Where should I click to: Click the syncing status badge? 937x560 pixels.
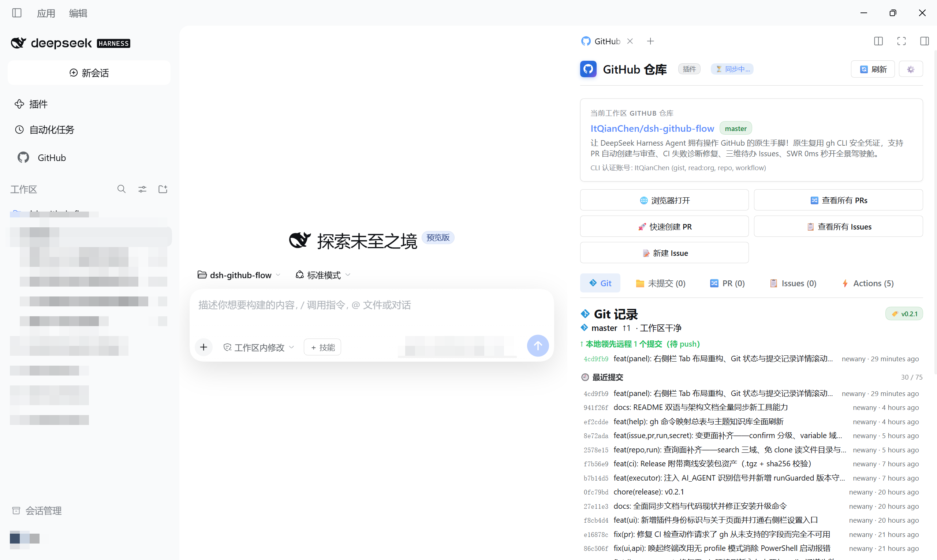[732, 69]
